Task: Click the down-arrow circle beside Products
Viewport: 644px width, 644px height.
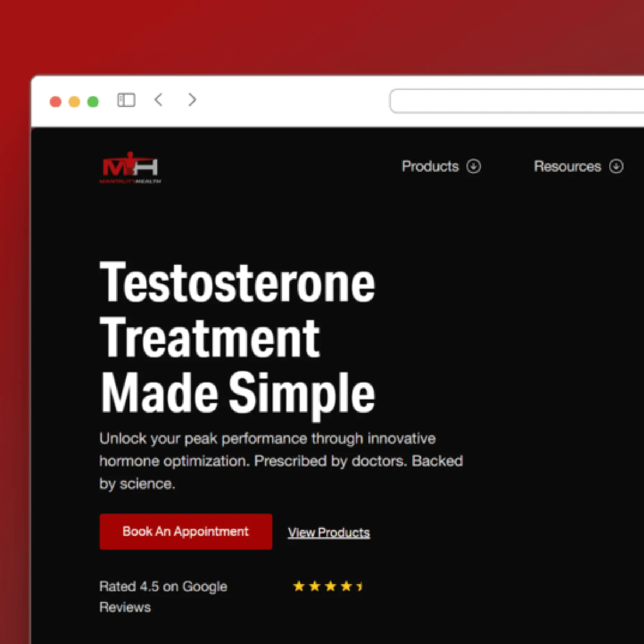Action: point(473,166)
